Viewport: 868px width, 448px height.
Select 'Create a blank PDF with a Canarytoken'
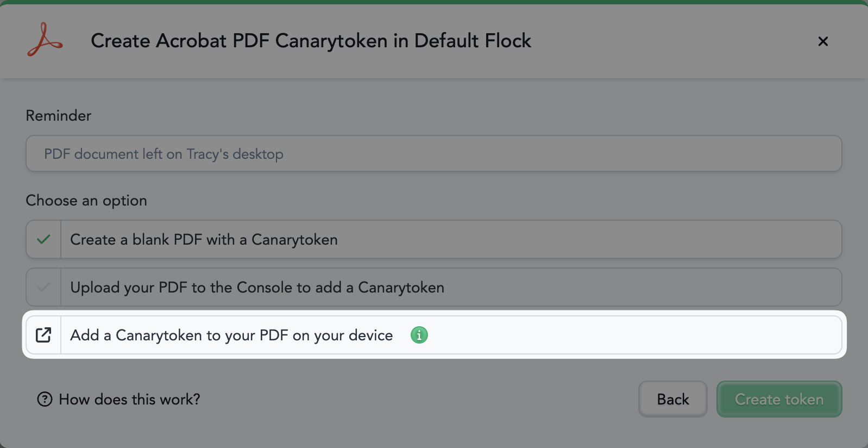click(434, 239)
